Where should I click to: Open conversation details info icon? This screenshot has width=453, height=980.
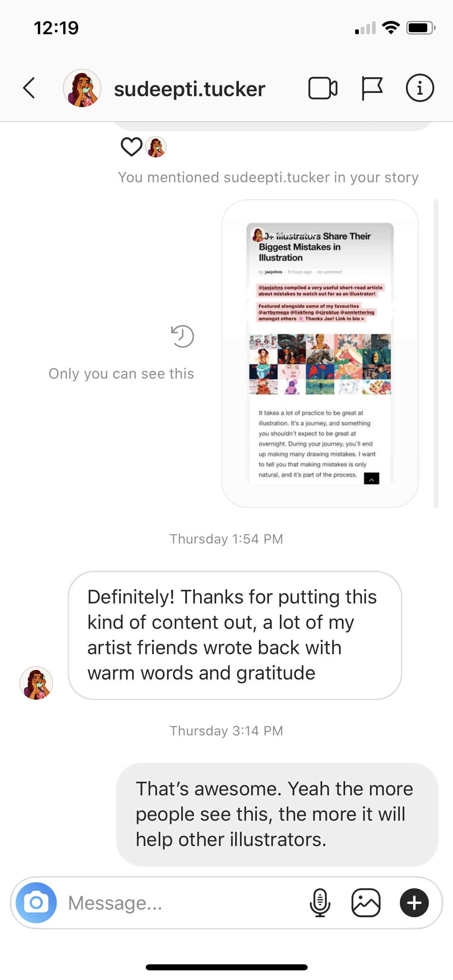tap(420, 88)
